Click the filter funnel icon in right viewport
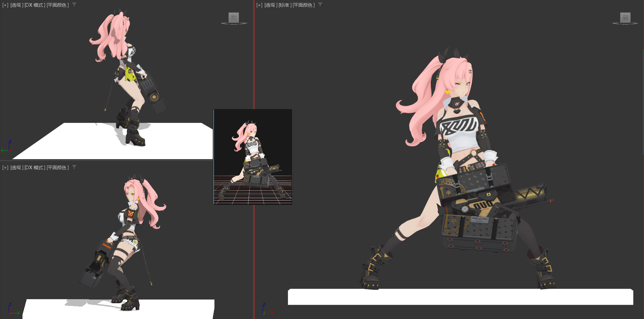Viewport: 644px width, 319px height. (x=320, y=5)
